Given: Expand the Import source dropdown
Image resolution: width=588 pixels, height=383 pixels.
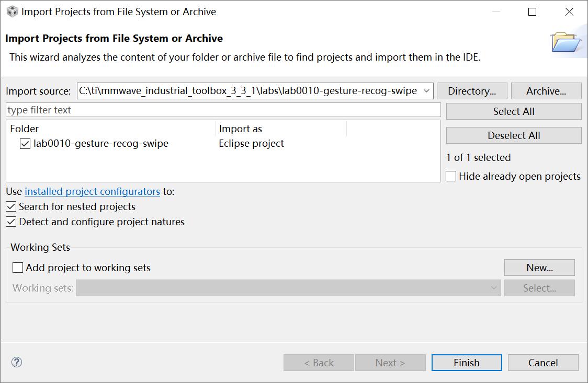Looking at the screenshot, I should pos(426,91).
